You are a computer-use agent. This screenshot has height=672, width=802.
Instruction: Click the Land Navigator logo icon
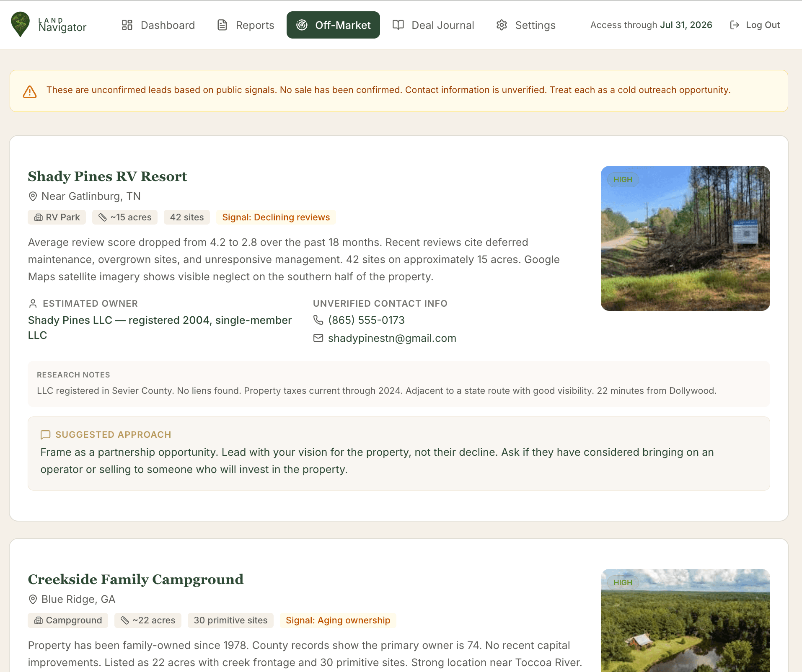20,24
